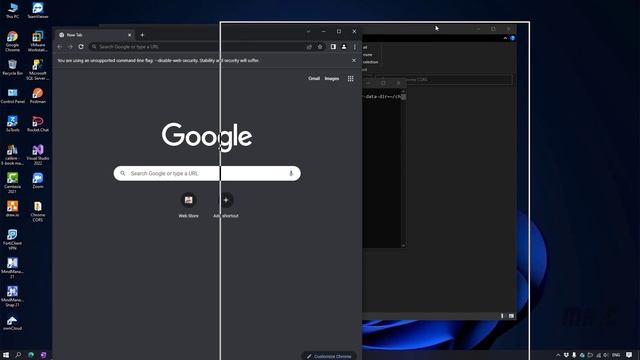Open Control Panel desktop icon
Screen dimensions: 640x360
click(x=12, y=96)
